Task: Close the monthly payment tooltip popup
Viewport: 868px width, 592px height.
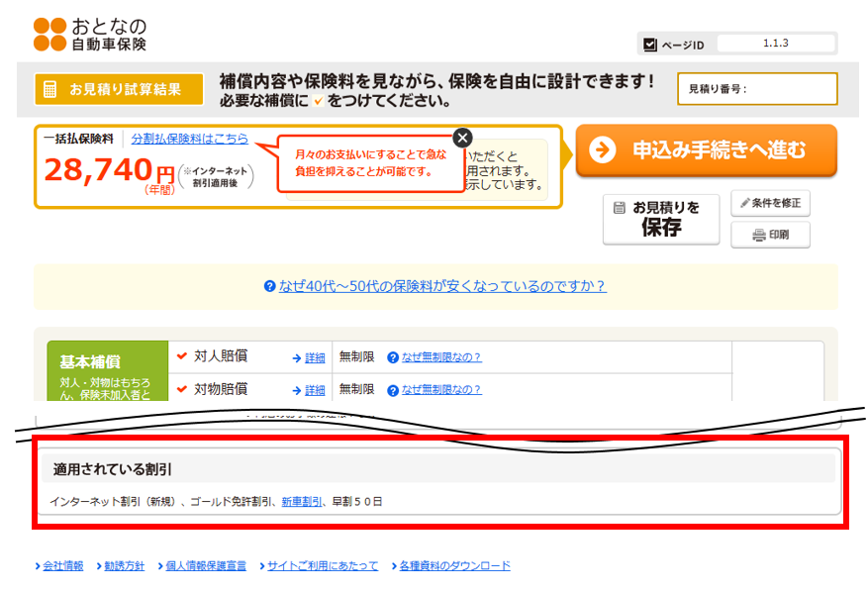Action: (462, 138)
